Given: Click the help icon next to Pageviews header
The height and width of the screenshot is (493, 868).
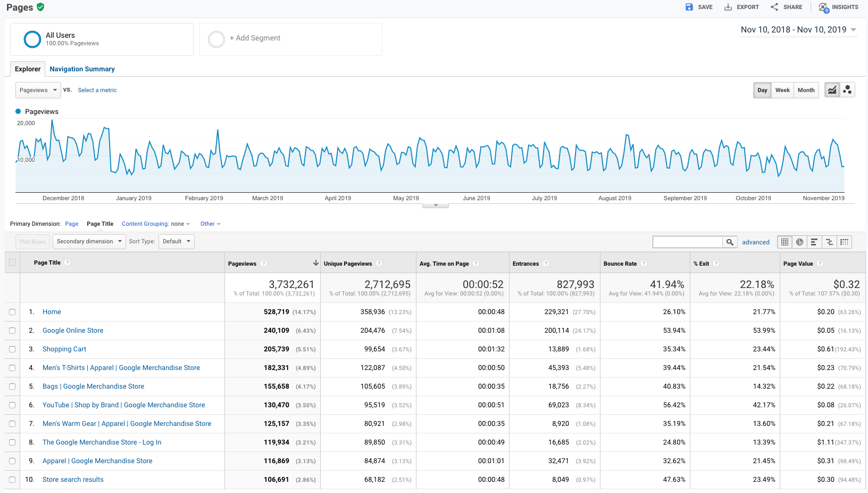Looking at the screenshot, I should point(264,264).
